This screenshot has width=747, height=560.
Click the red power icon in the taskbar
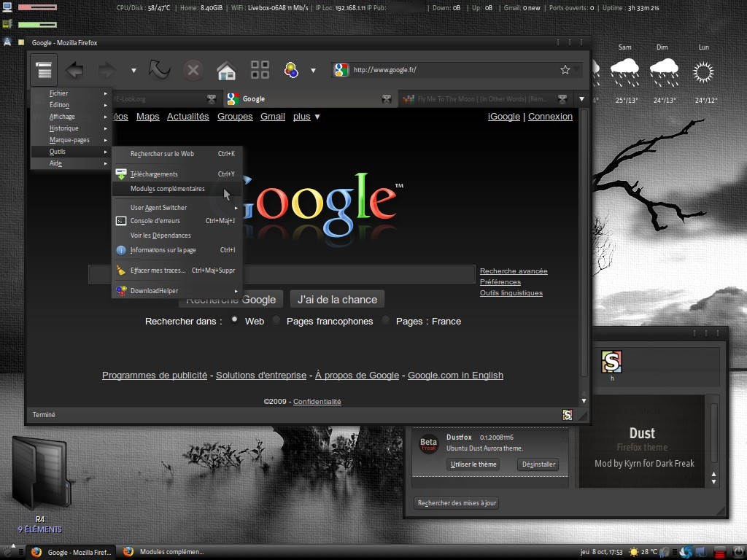(719, 553)
